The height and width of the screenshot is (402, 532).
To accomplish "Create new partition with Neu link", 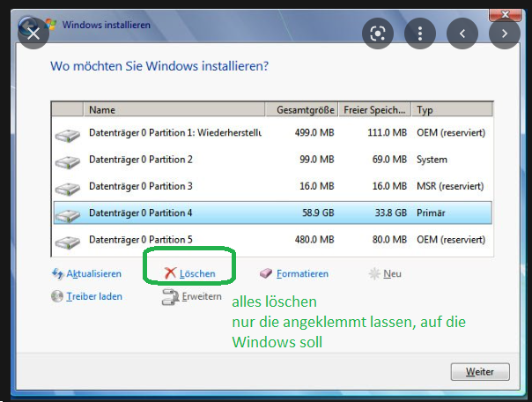I will pyautogui.click(x=392, y=273).
